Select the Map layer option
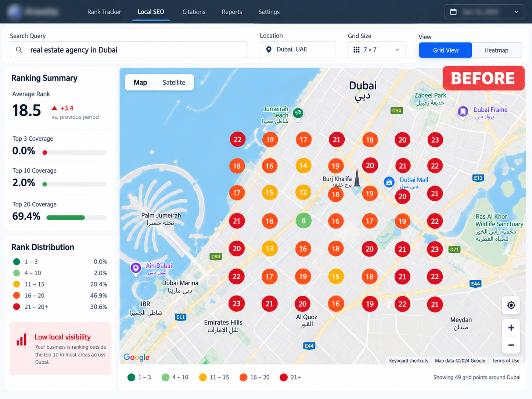532x399 pixels. [x=140, y=82]
